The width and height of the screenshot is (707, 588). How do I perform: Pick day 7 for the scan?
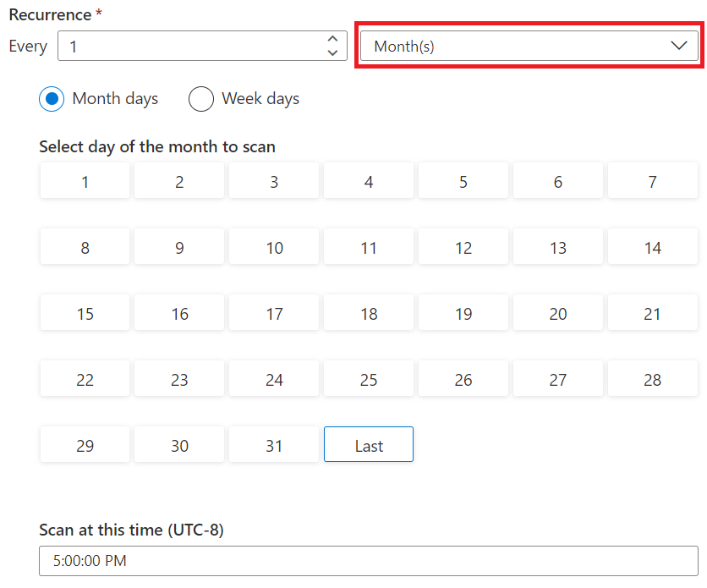[652, 182]
